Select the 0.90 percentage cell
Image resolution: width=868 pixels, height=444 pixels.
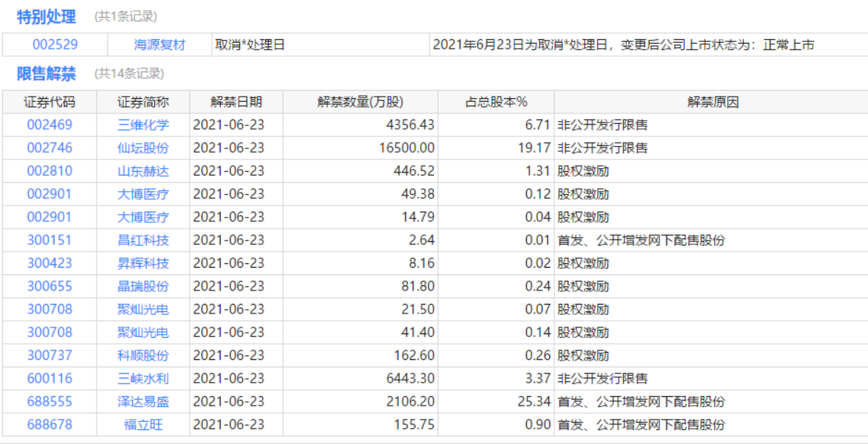point(497,425)
